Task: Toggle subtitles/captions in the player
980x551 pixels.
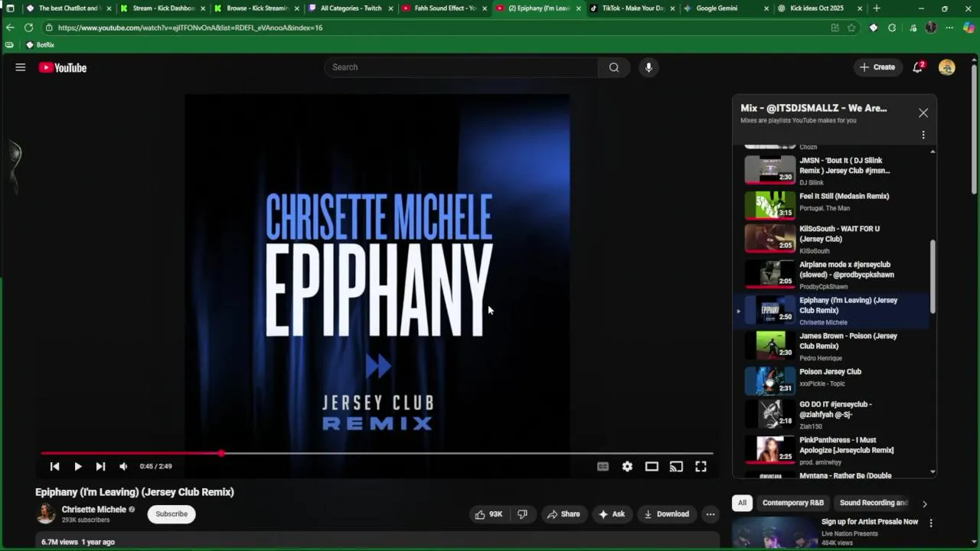Action: pos(603,466)
